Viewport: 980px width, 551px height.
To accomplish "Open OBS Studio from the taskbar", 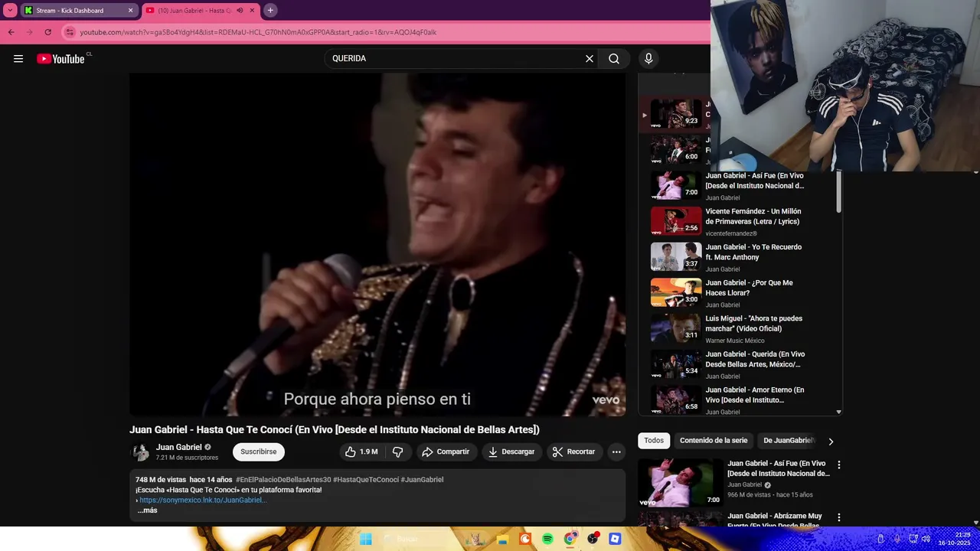I will pyautogui.click(x=593, y=539).
